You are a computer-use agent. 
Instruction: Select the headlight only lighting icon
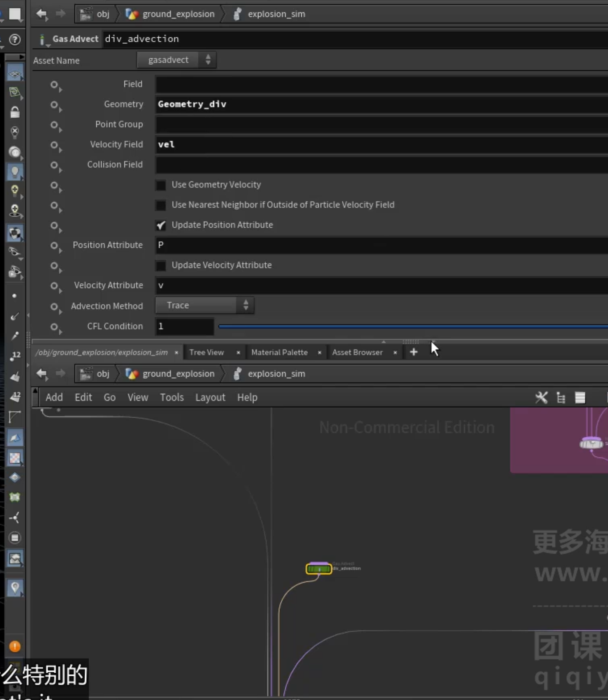coord(15,152)
